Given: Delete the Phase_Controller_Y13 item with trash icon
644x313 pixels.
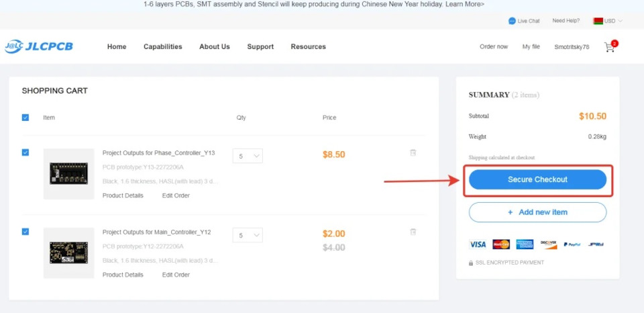Looking at the screenshot, I should [x=413, y=153].
